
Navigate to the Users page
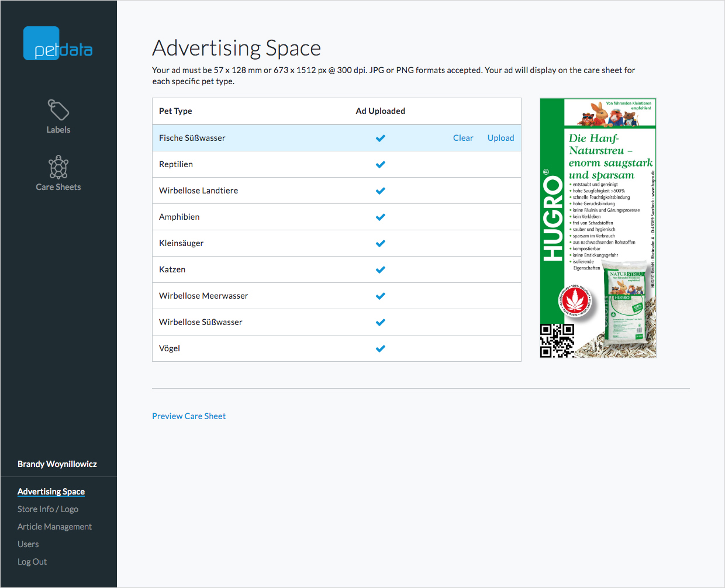click(x=28, y=544)
